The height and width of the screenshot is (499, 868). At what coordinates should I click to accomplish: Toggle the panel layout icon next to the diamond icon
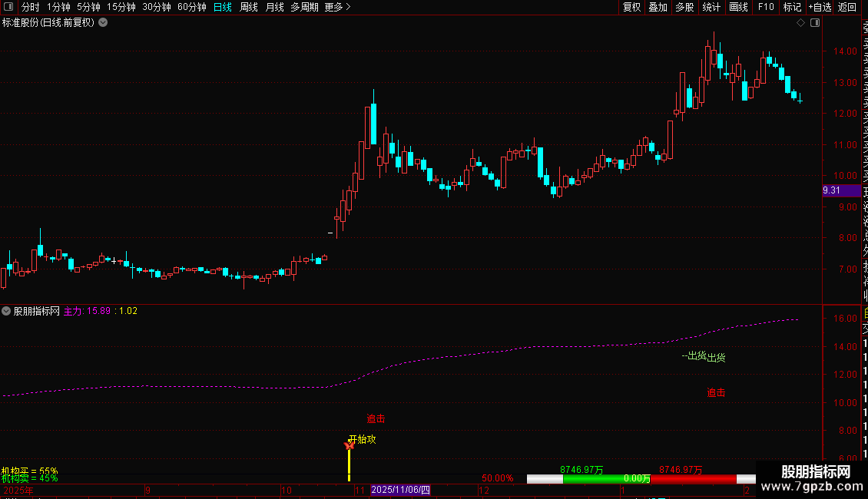[815, 23]
